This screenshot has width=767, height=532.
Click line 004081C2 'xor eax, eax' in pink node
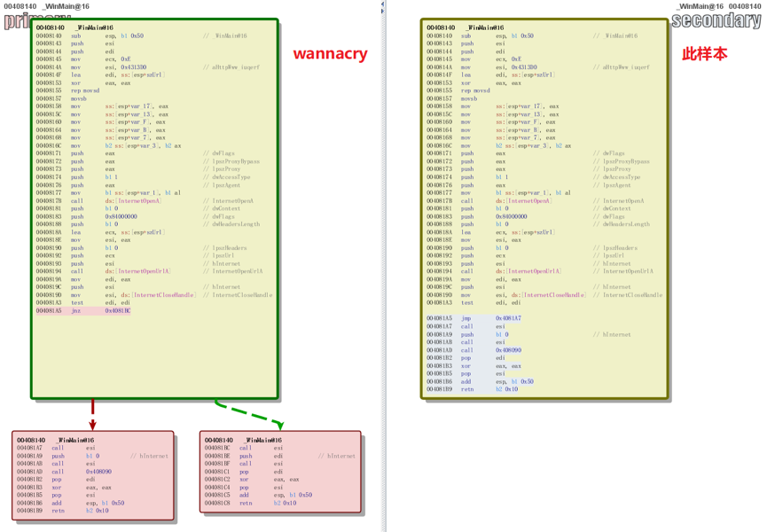252,480
